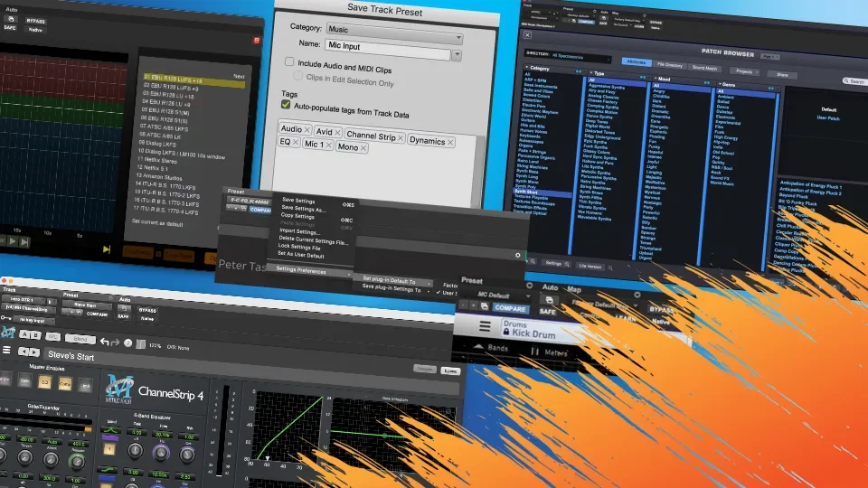The image size is (868, 488).
Task: Remove the Mic 1 tag
Action: 328,145
